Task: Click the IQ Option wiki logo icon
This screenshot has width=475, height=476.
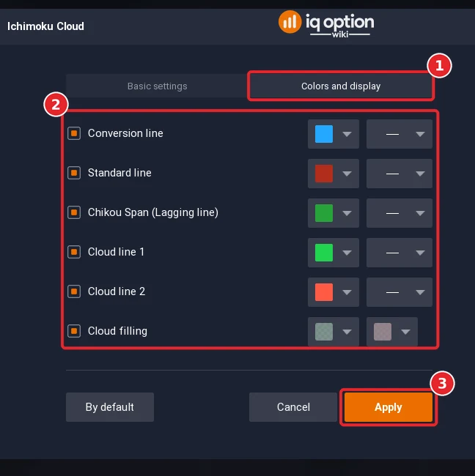Action: [290, 22]
